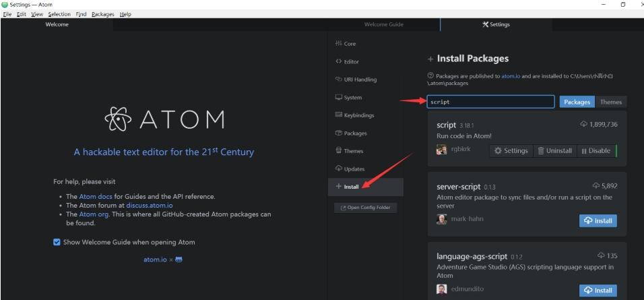Open URI Handling settings

click(x=356, y=80)
